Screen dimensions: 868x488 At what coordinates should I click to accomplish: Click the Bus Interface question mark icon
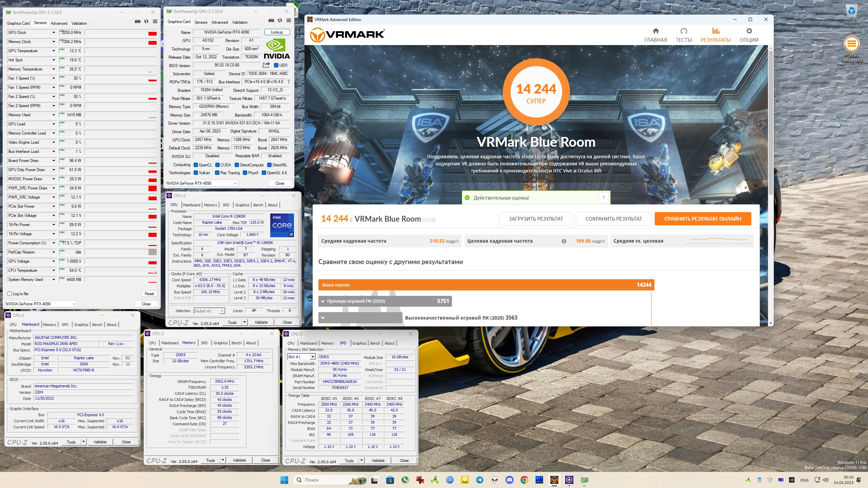click(288, 82)
